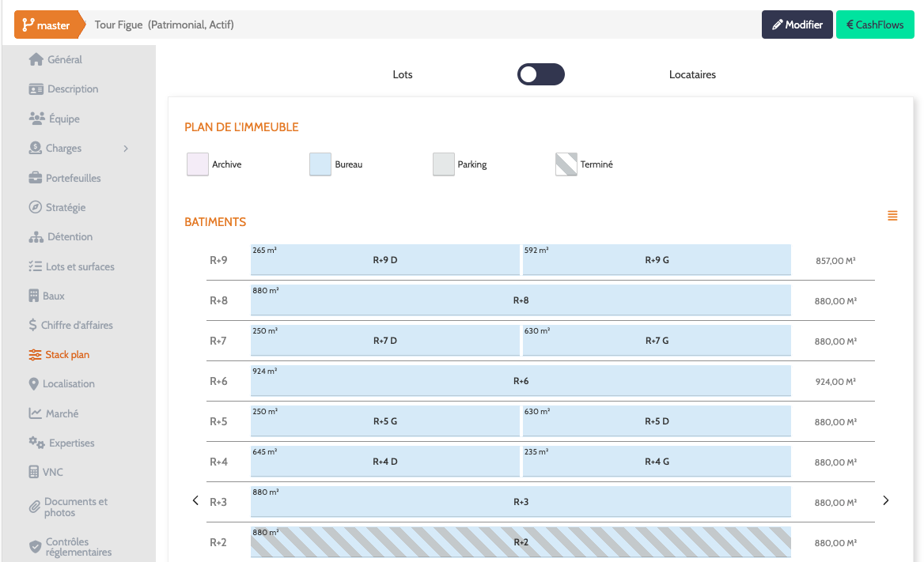Click the 924,00 M² total for R+6
Image resolution: width=924 pixels, height=562 pixels.
point(835,382)
